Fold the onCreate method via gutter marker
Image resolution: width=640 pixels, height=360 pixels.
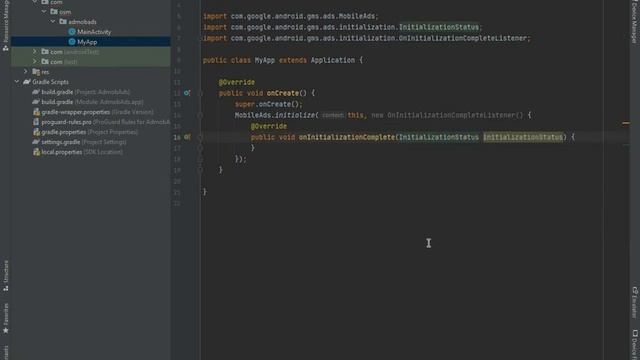200,93
